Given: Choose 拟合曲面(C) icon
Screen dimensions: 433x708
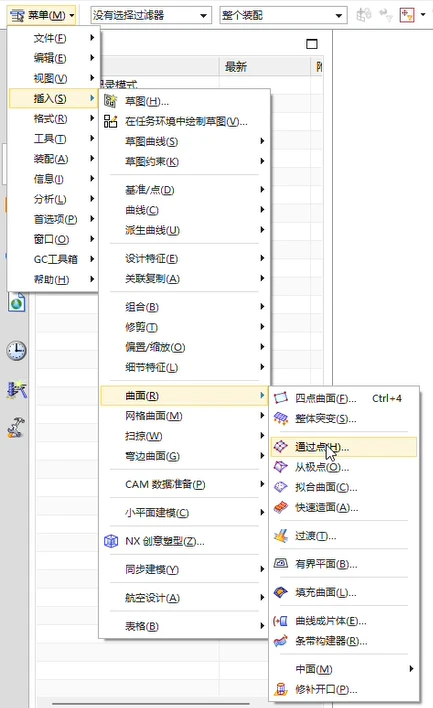Looking at the screenshot, I should point(281,487).
